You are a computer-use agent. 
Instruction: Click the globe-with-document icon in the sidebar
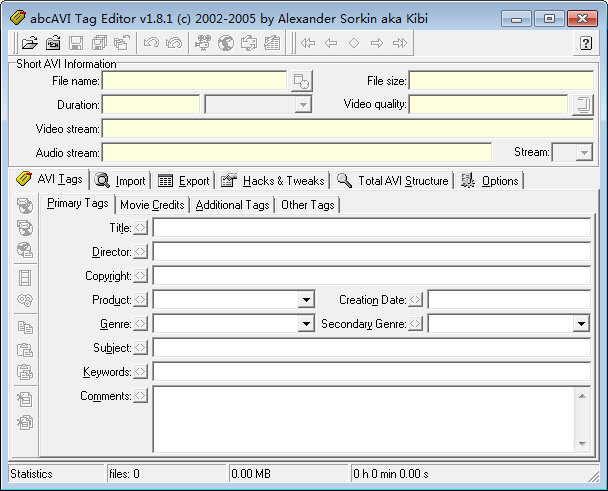25,250
